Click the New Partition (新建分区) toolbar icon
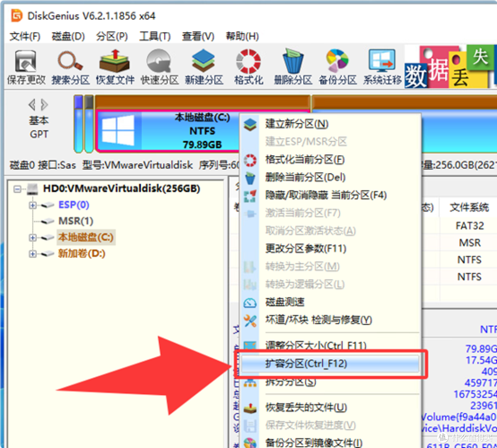 click(204, 67)
